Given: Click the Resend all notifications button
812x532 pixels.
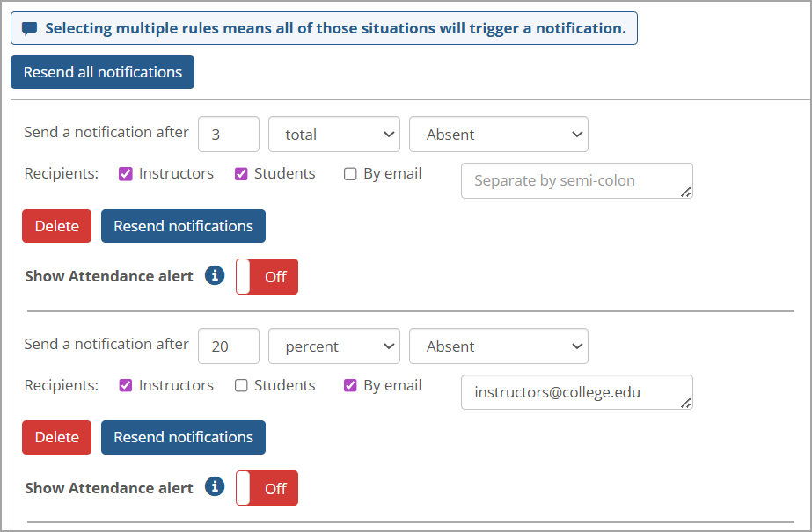Looking at the screenshot, I should tap(102, 72).
